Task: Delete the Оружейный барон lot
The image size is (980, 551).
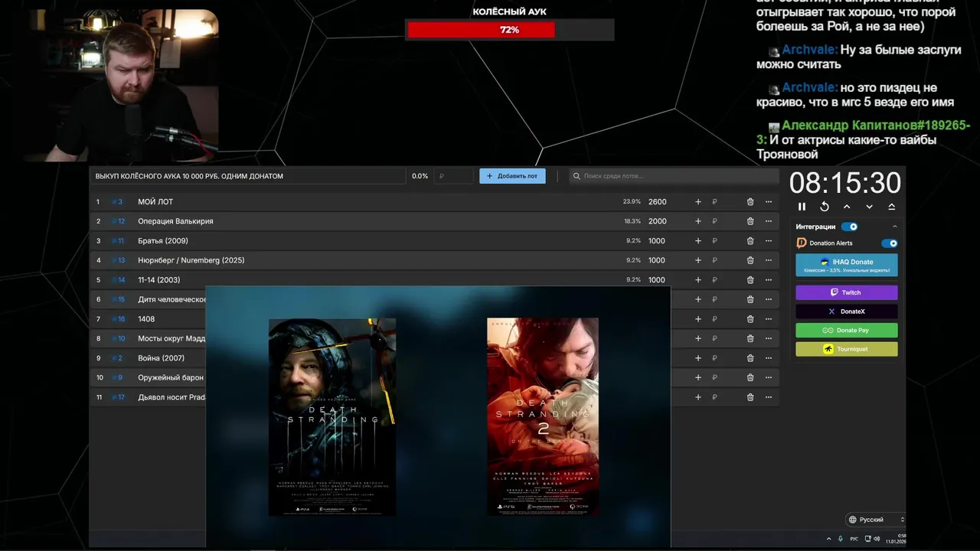Action: [x=750, y=377]
